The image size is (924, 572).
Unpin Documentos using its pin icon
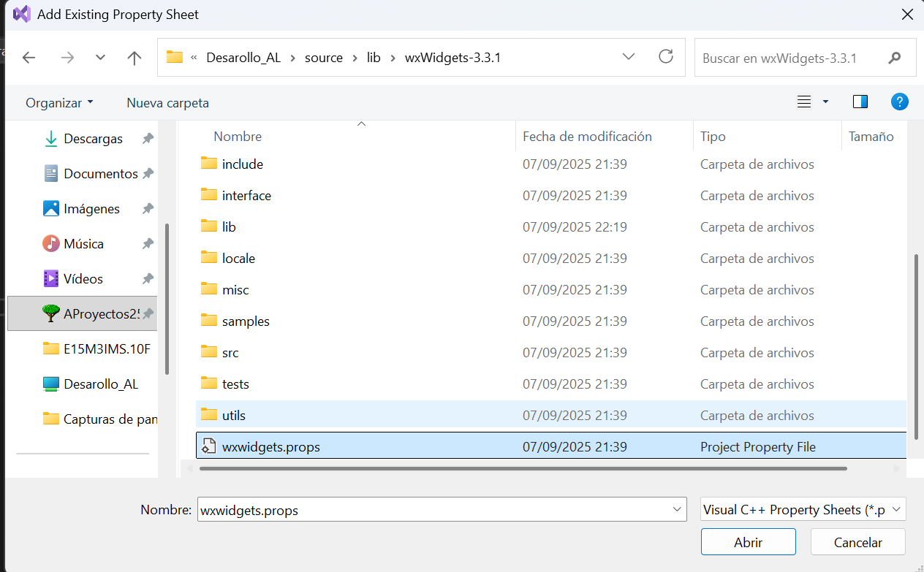(148, 173)
